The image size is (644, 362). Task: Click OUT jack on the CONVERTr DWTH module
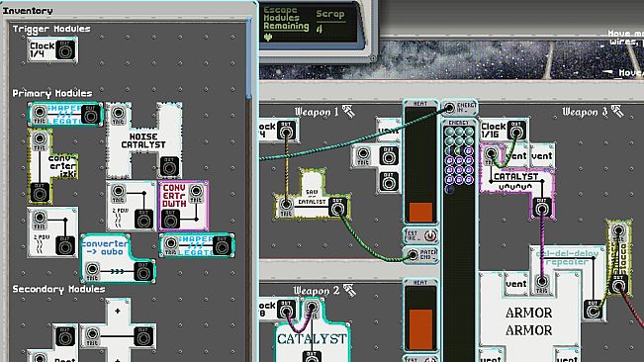tap(170, 220)
